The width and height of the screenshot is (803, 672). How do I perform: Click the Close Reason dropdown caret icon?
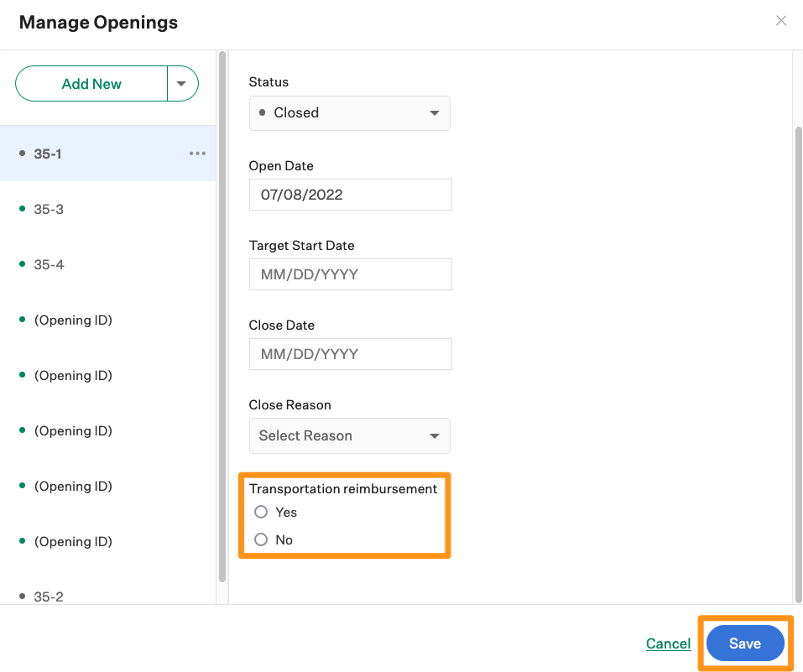click(x=435, y=435)
